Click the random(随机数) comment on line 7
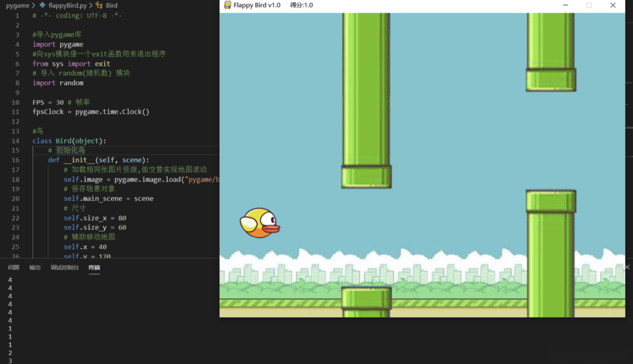The width and height of the screenshot is (633, 364). pyautogui.click(x=81, y=73)
